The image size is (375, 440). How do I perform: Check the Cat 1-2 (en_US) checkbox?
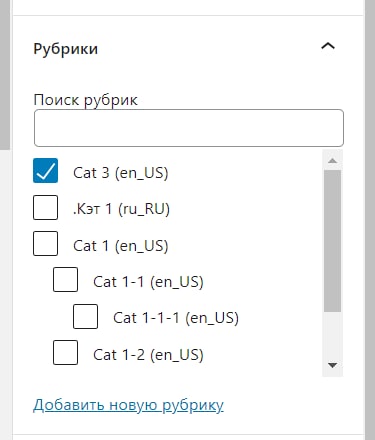point(66,353)
